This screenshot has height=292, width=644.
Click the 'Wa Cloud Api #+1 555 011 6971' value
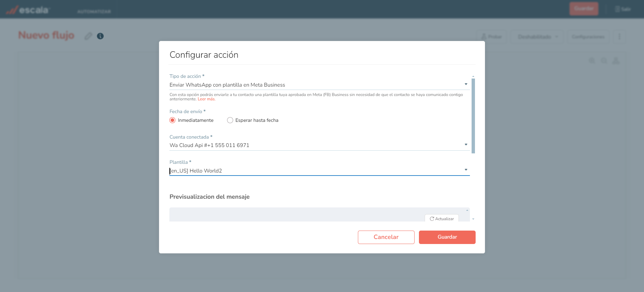[209, 145]
